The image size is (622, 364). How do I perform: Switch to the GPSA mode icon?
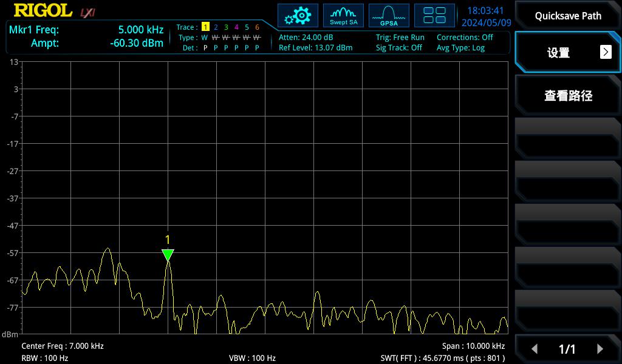coord(389,15)
